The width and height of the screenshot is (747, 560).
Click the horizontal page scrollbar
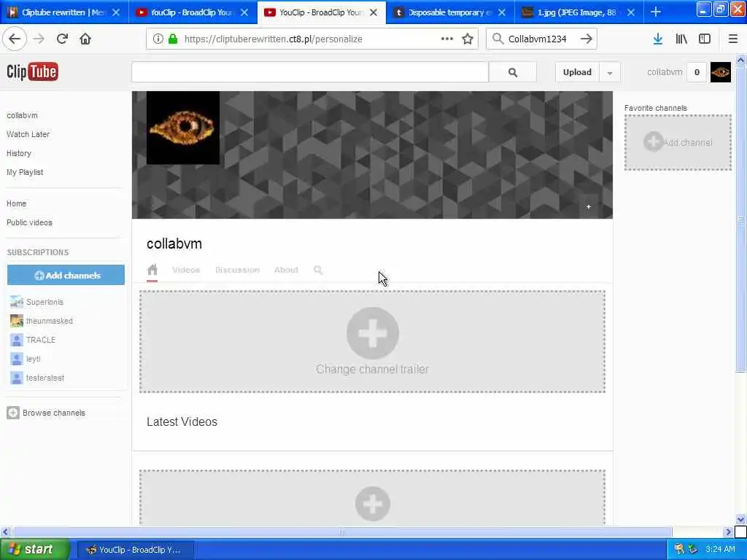[x=342, y=532]
